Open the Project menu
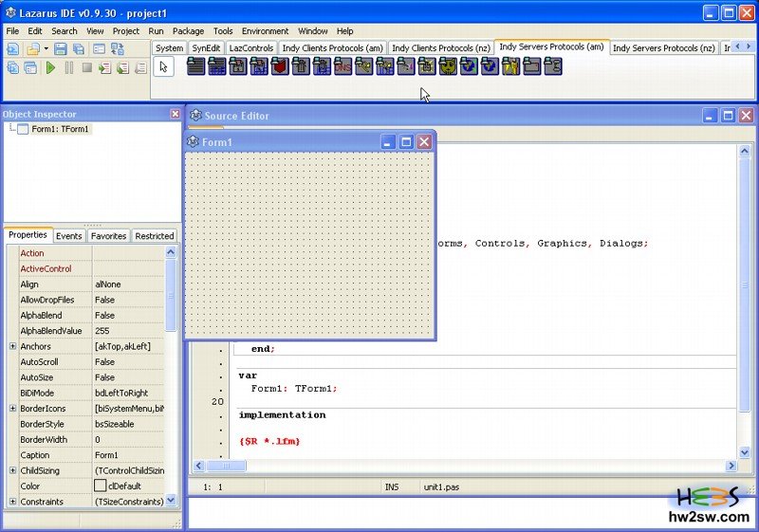 pyautogui.click(x=126, y=31)
